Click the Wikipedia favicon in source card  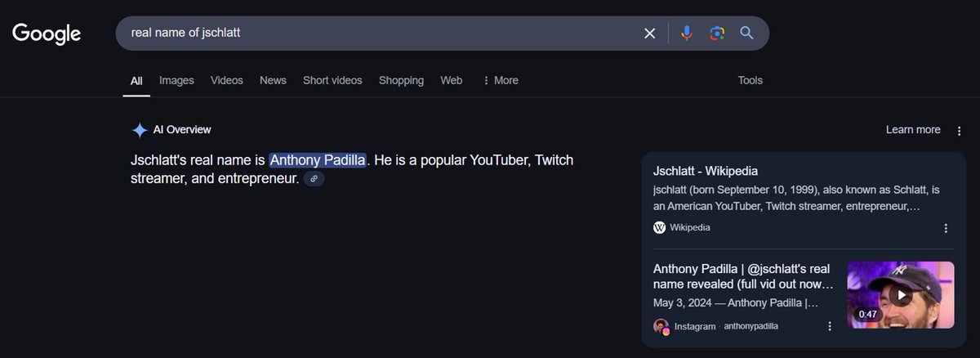tap(660, 228)
